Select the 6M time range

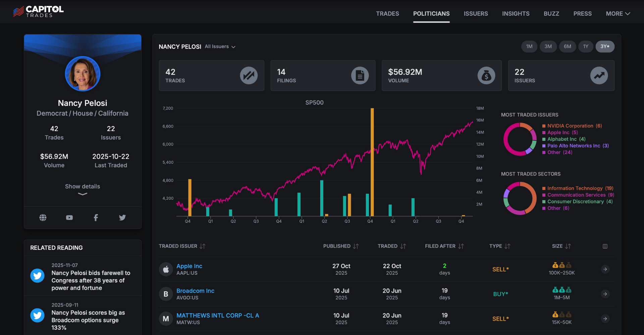567,47
